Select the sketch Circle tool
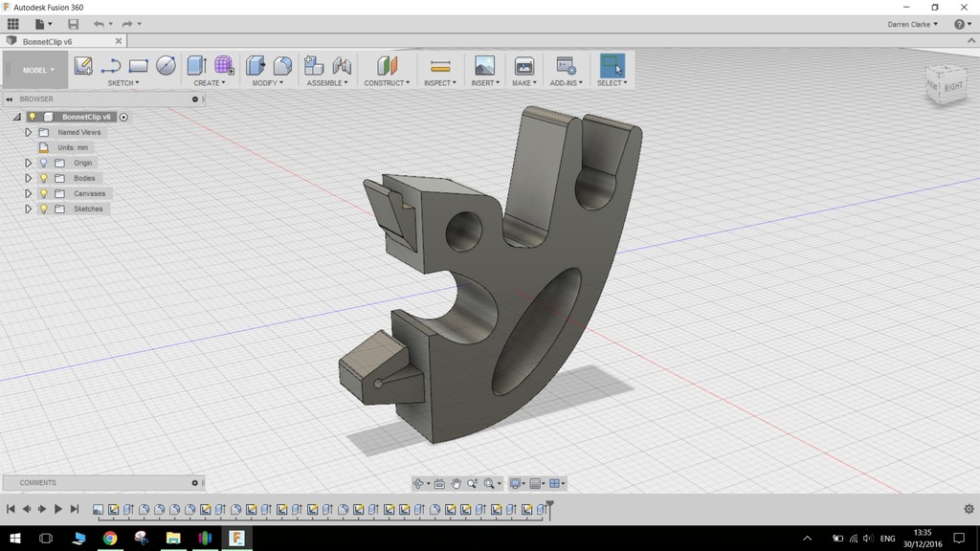The height and width of the screenshot is (551, 980). tap(166, 65)
